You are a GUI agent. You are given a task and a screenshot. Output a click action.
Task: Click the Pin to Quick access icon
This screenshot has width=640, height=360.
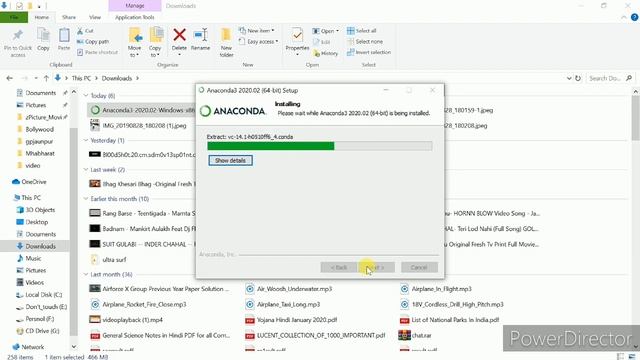(x=18, y=42)
